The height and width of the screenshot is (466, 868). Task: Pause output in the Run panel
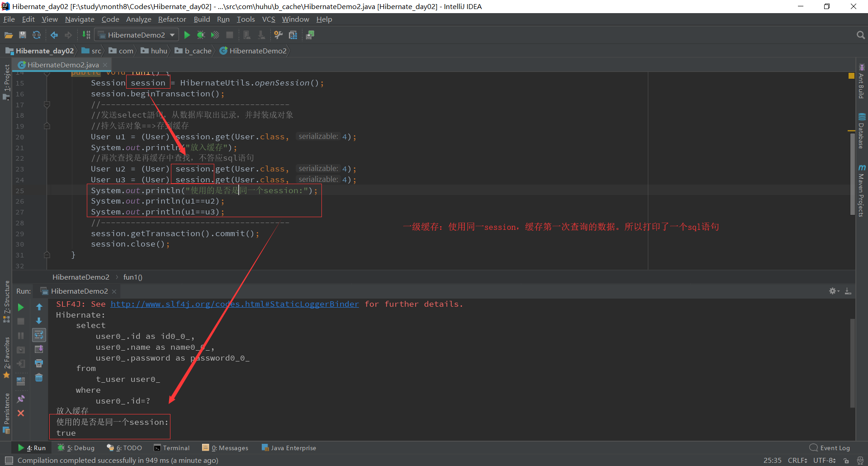pos(21,336)
